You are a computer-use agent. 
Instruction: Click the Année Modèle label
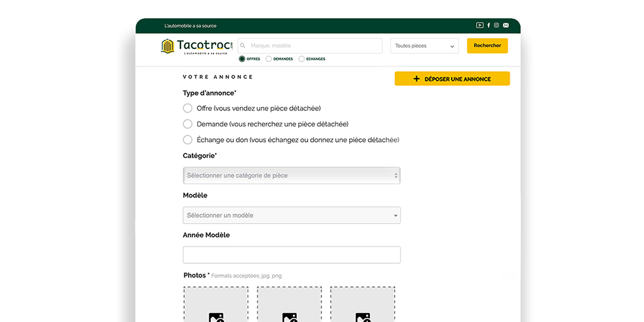coord(206,235)
